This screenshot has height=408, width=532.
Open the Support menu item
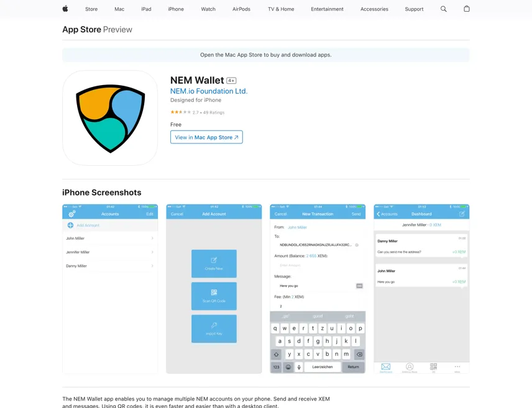pos(414,9)
